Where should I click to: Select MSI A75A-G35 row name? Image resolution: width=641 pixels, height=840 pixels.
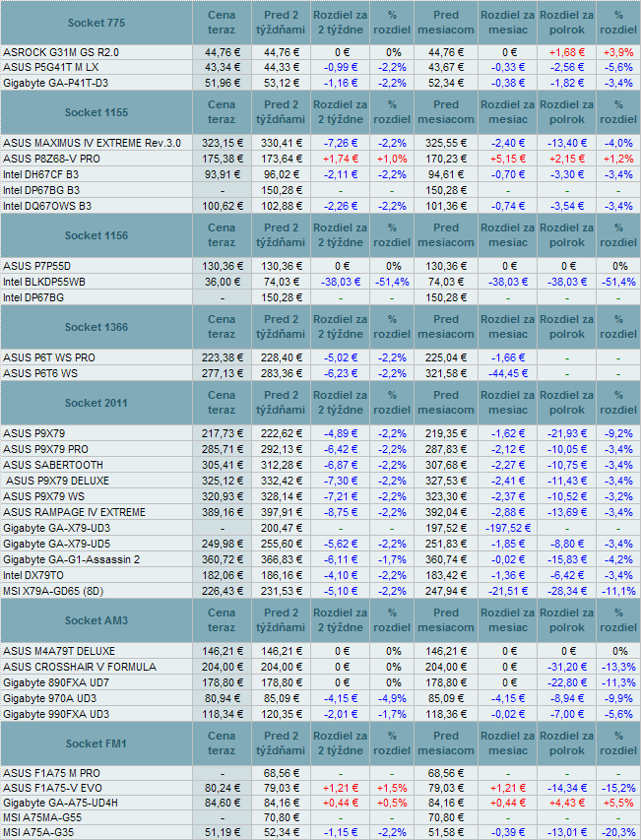click(x=38, y=833)
